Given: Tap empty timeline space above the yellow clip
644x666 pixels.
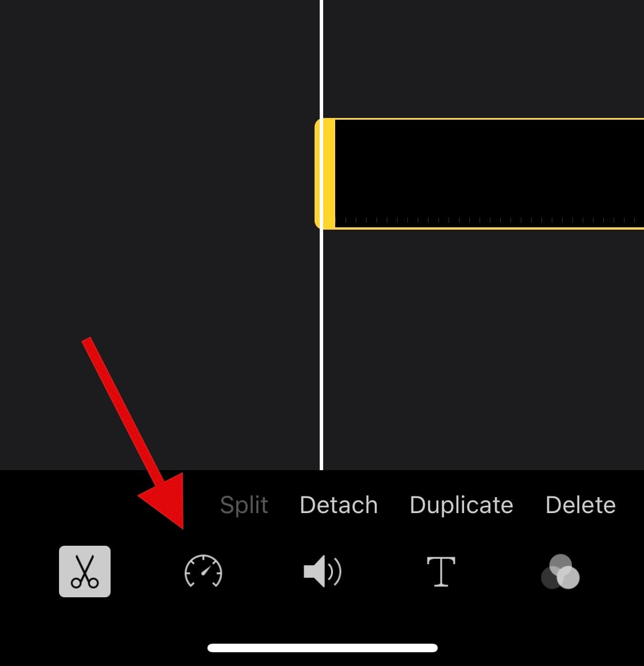Looking at the screenshot, I should click(x=484, y=58).
